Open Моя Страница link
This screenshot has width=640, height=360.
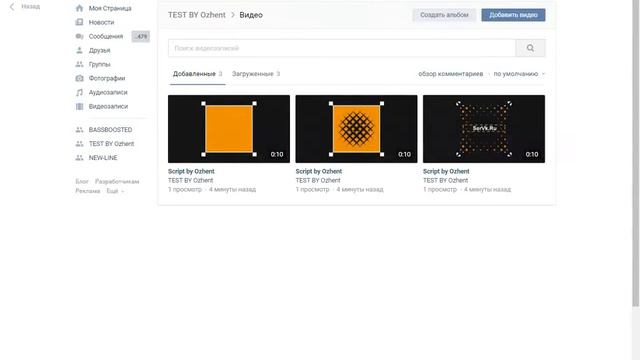110,8
